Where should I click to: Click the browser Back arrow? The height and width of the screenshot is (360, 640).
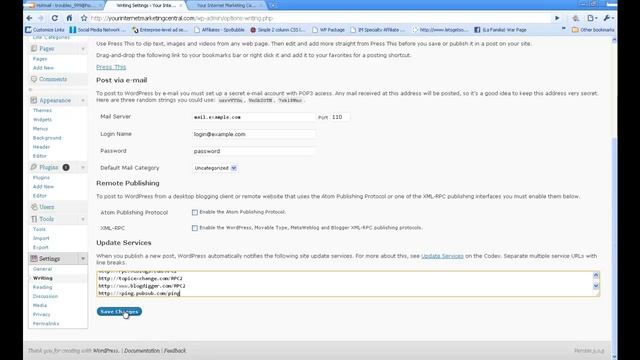point(29,18)
